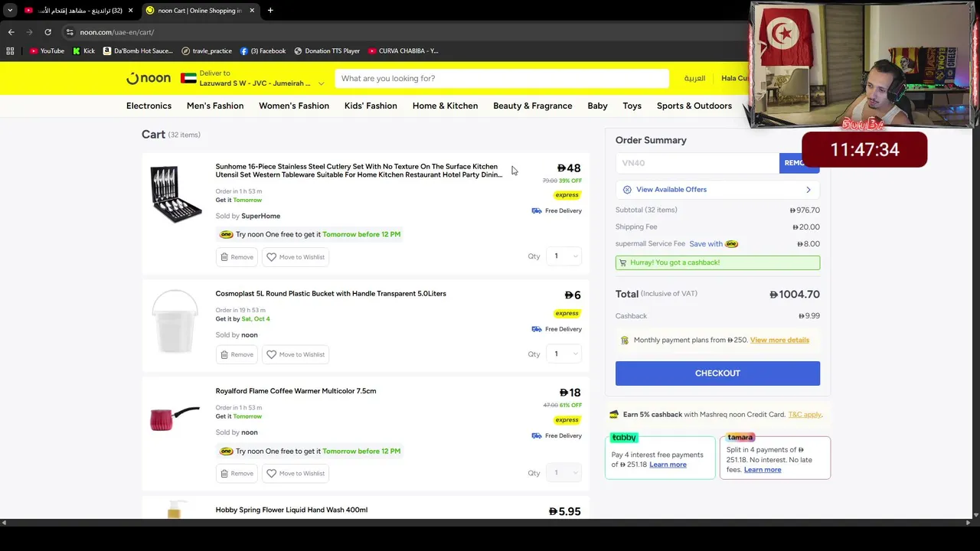Open Sunhome cutlery set thumbnail
The width and height of the screenshot is (980, 551).
pos(175,194)
